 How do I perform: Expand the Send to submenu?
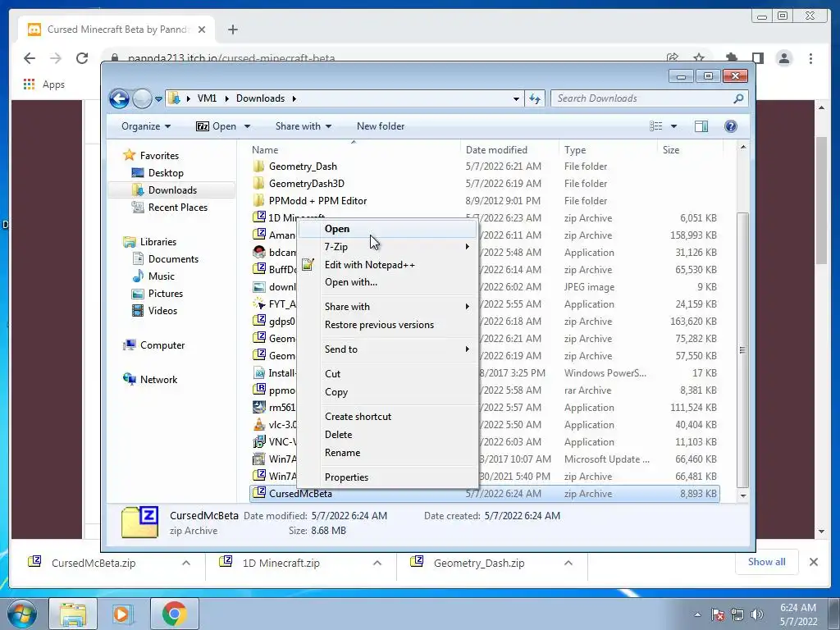(387, 349)
